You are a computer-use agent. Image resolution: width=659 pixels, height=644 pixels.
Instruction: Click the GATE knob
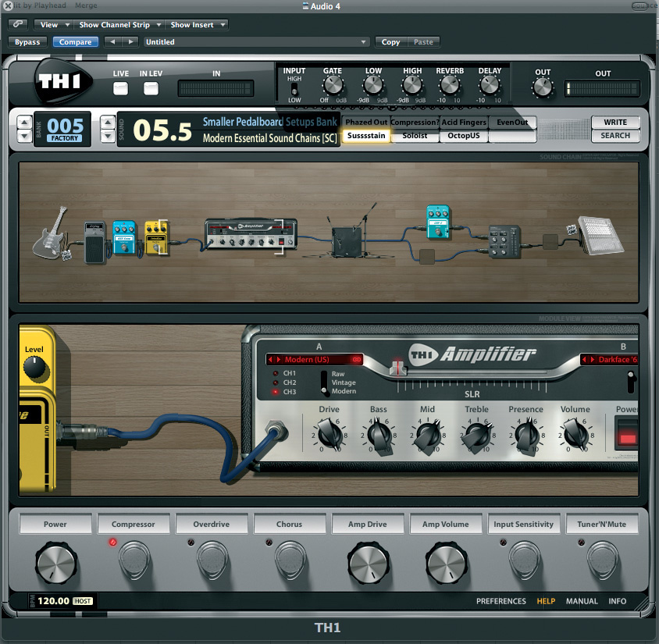pyautogui.click(x=333, y=85)
